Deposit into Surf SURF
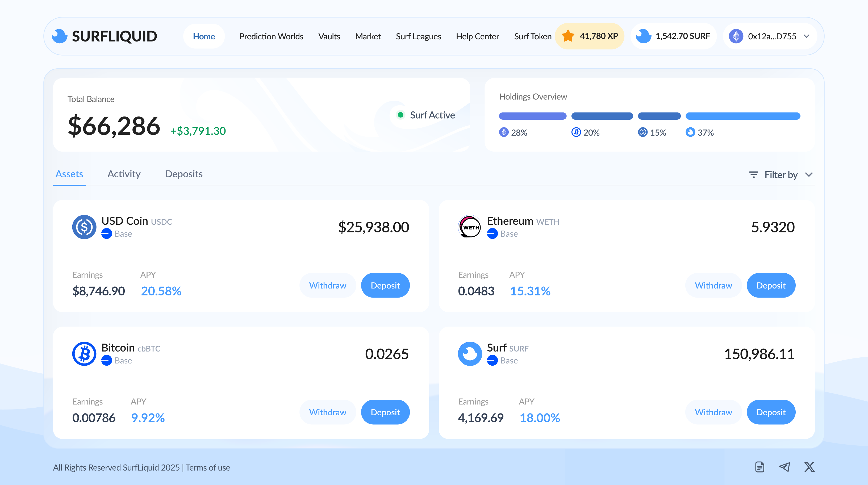 point(771,412)
